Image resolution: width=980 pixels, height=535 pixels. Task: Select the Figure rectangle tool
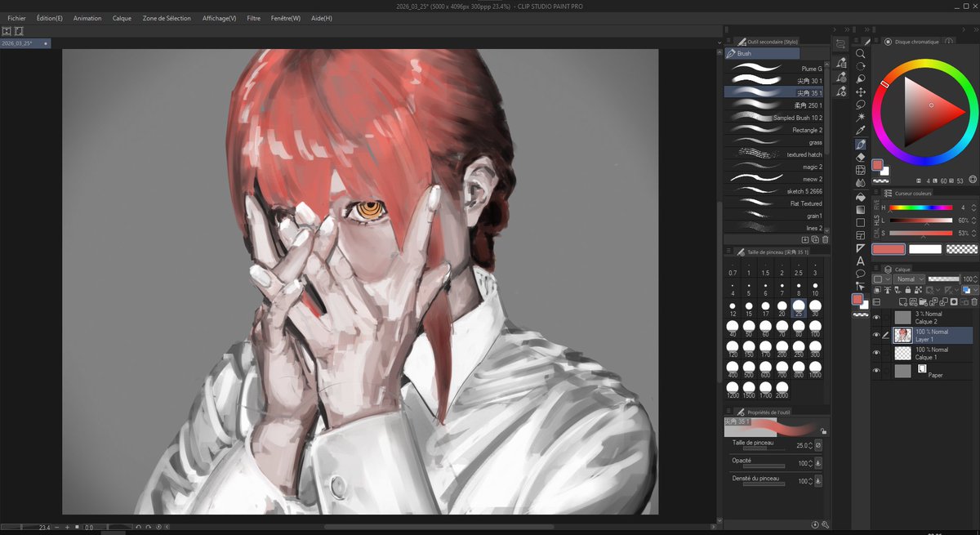[861, 222]
